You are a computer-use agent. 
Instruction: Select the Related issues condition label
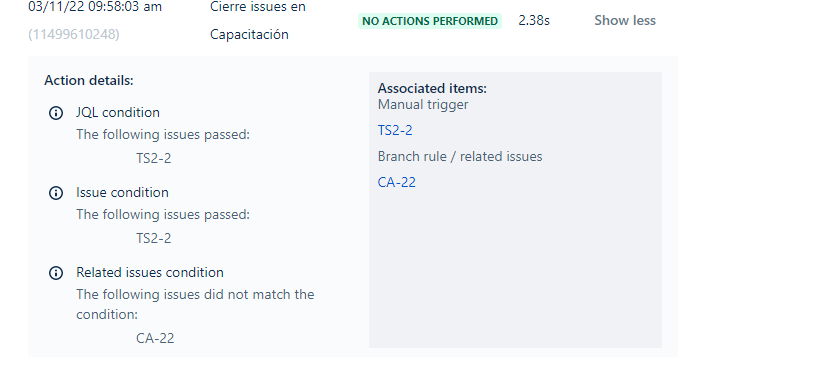pyautogui.click(x=150, y=272)
